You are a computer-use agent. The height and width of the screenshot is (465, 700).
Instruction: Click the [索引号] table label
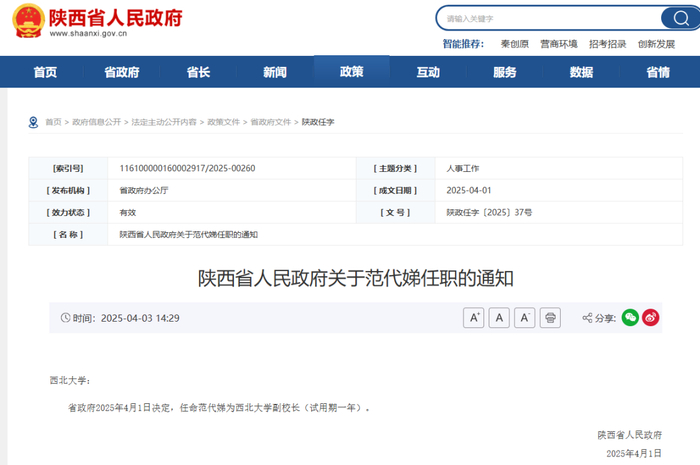(68, 168)
